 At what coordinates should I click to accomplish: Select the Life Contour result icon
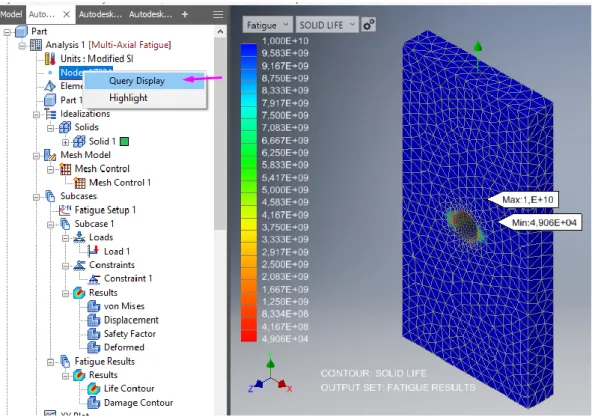point(94,389)
